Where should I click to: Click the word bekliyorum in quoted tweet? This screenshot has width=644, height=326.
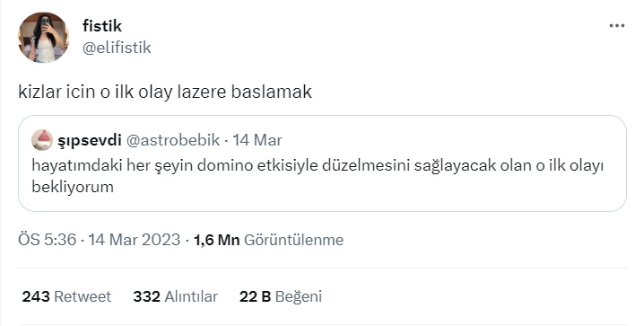pyautogui.click(x=73, y=187)
